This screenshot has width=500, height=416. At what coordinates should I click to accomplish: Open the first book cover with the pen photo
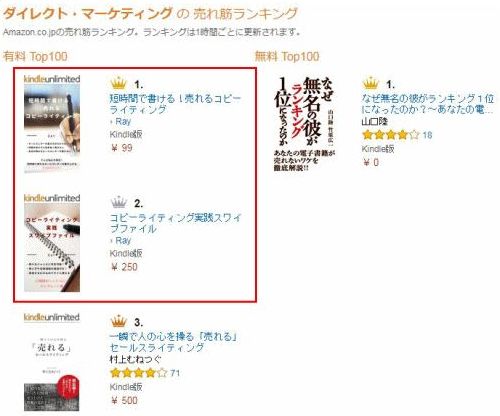pyautogui.click(x=52, y=128)
